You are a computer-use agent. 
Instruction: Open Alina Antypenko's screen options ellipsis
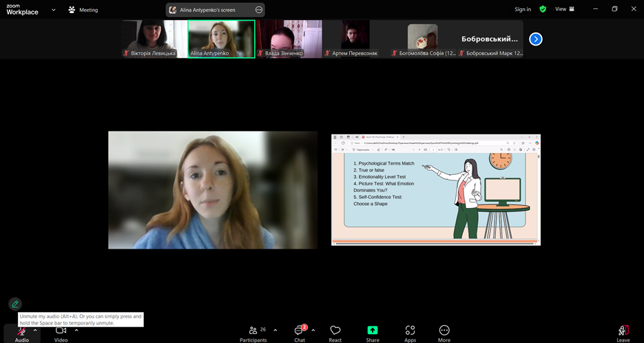[x=259, y=10]
